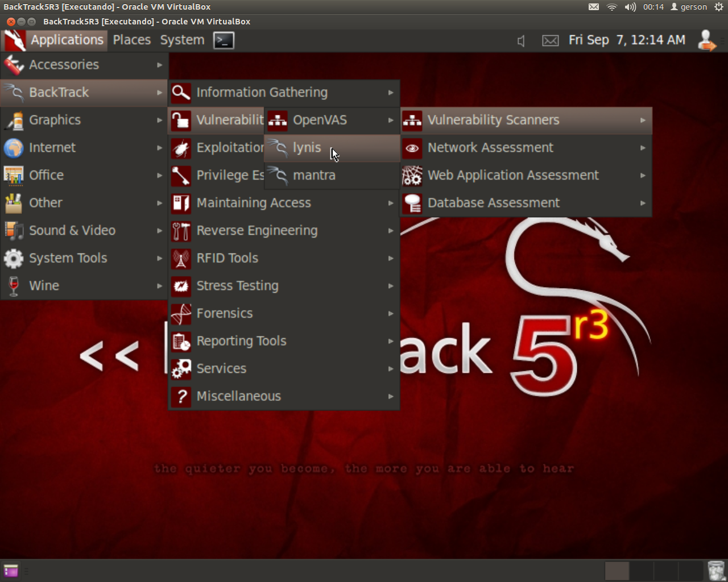Click the mail envelope icon in BackTrack panel
This screenshot has width=728, height=582.
coord(550,41)
